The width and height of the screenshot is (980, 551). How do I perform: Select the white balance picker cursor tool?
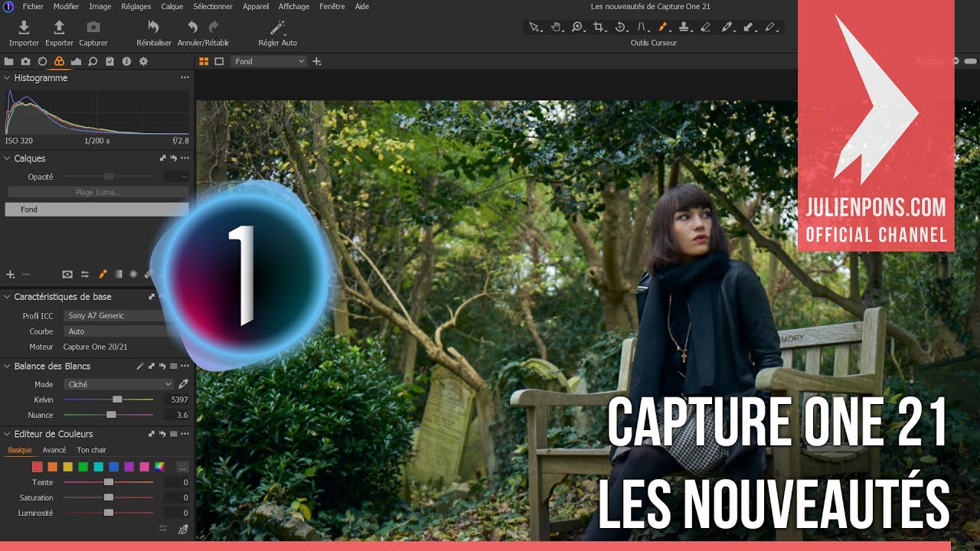727,28
